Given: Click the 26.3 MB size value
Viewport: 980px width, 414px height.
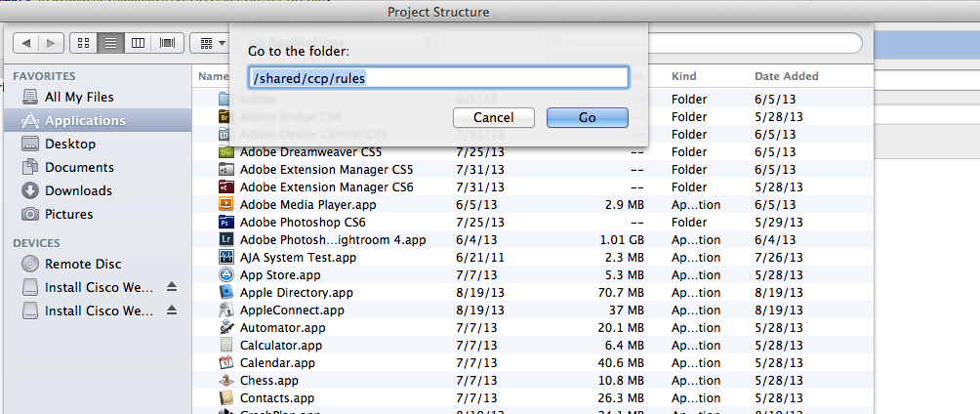Looking at the screenshot, I should coord(621,397).
